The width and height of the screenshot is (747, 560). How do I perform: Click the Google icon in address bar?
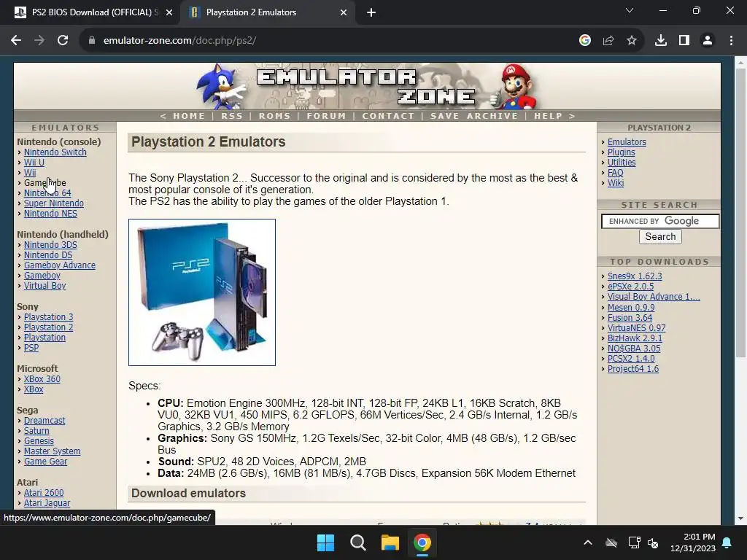click(x=585, y=41)
